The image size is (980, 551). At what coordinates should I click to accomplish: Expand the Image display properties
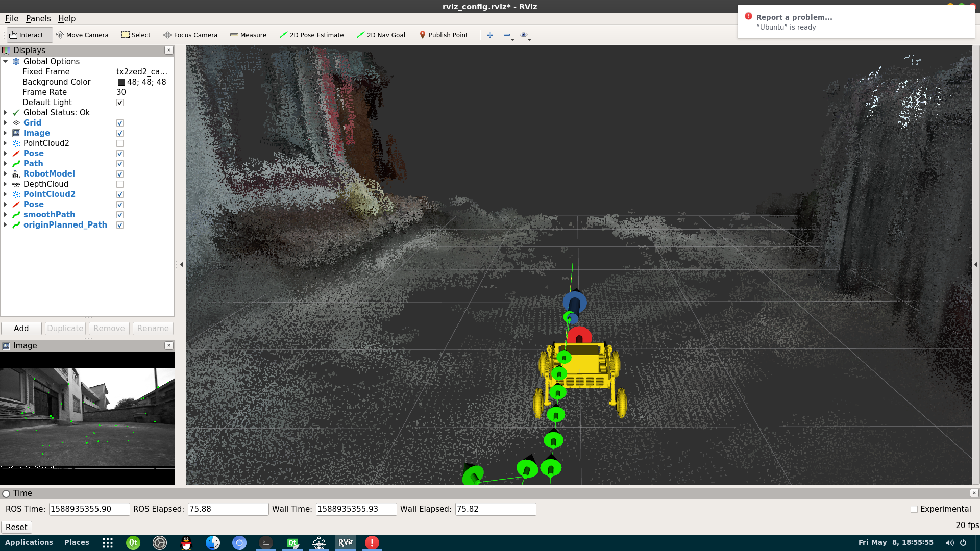(6, 133)
